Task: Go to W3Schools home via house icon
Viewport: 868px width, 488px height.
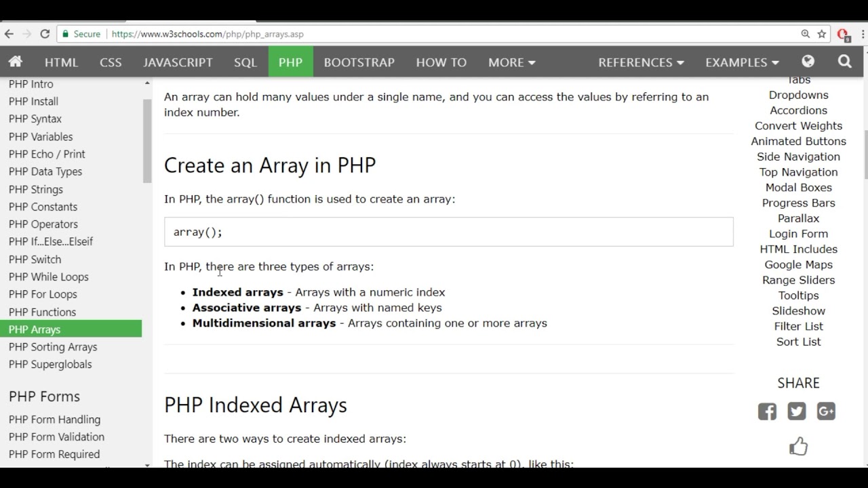Action: (16, 62)
